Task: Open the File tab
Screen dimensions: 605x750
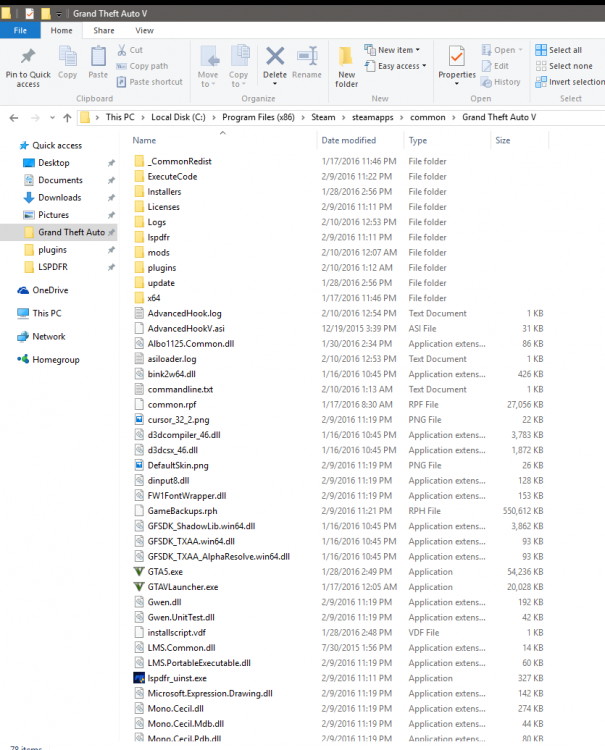Action: click(x=20, y=30)
